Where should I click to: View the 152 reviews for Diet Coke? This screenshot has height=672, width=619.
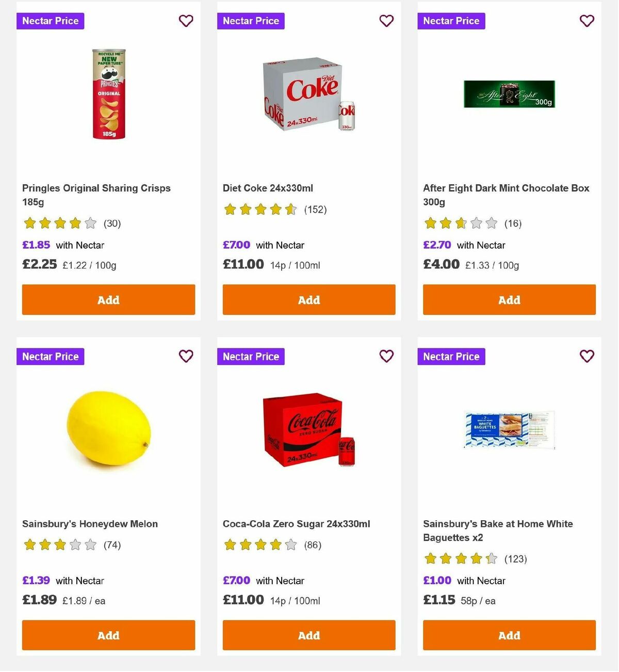[x=315, y=210]
